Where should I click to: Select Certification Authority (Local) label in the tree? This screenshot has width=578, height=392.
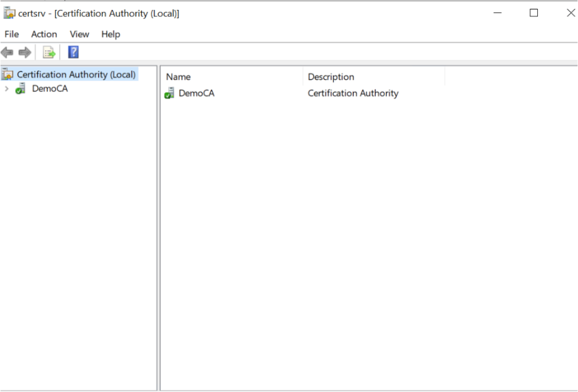pyautogui.click(x=76, y=75)
